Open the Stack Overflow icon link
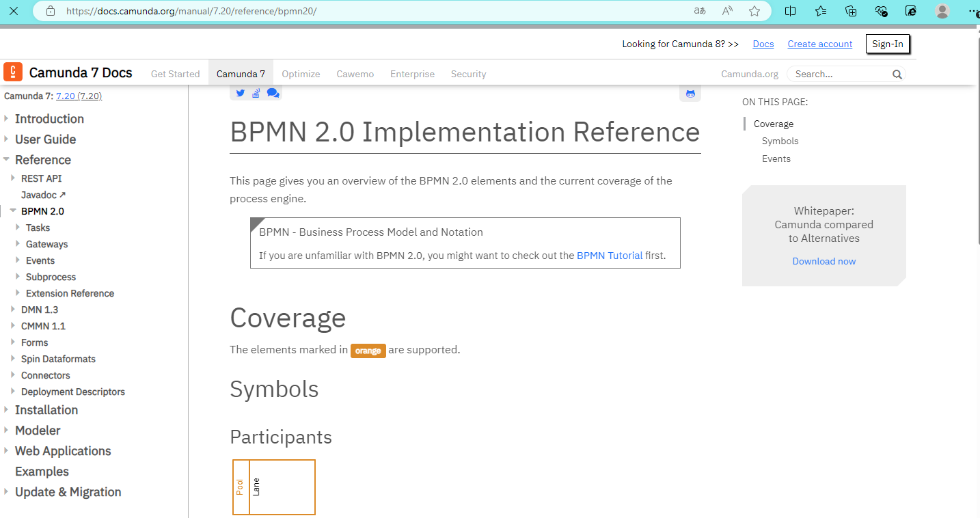980x518 pixels. pos(256,93)
